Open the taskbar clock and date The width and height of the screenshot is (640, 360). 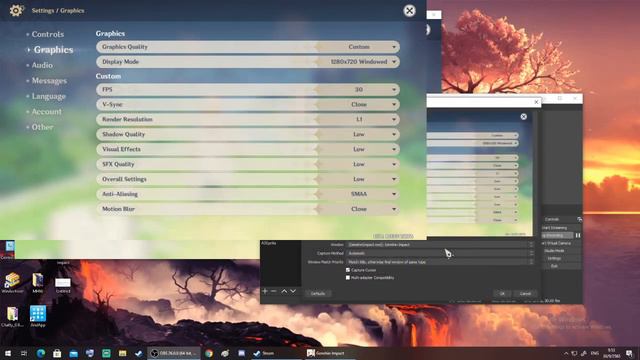click(611, 353)
